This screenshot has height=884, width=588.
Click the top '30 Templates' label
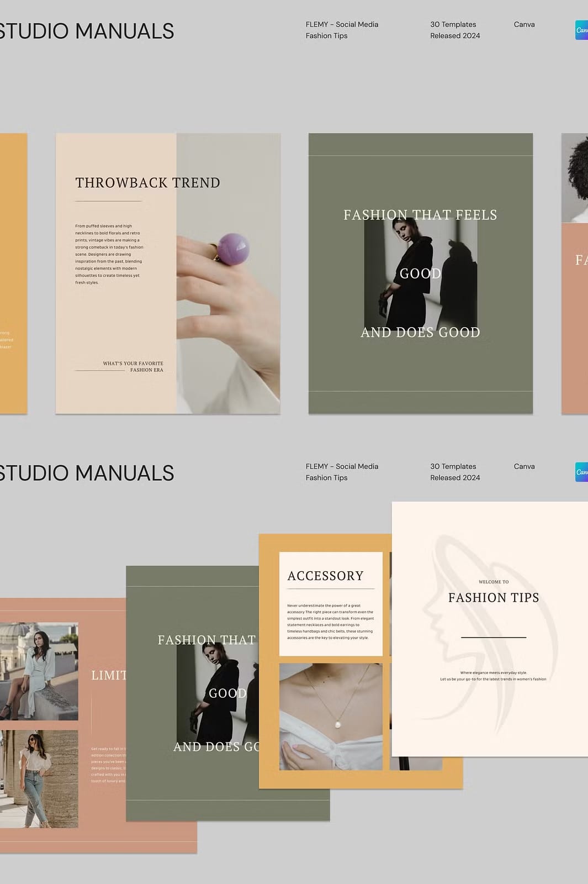[453, 24]
